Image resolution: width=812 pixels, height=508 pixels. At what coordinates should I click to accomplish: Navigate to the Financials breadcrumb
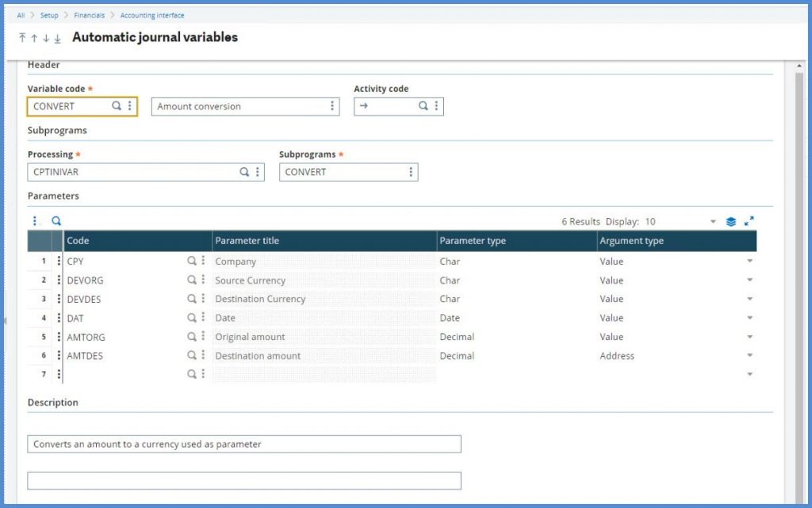coord(89,15)
